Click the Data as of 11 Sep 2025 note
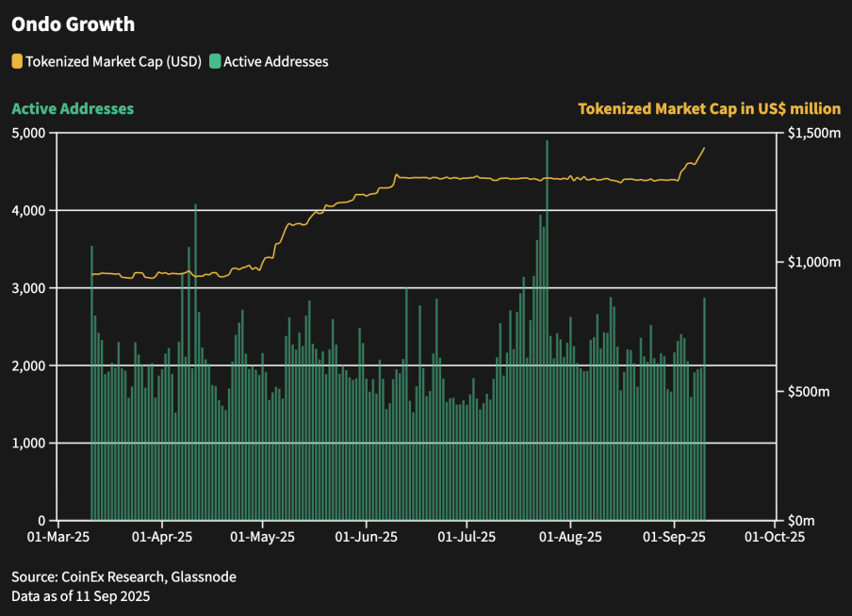 pyautogui.click(x=80, y=595)
